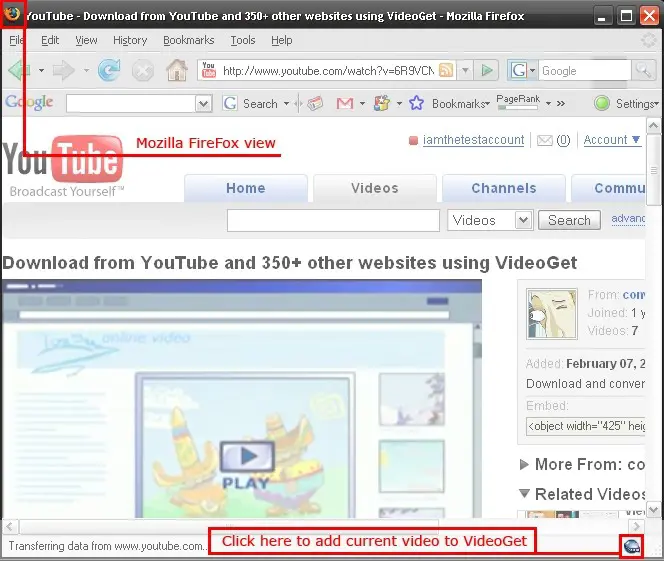Switch to the YouTube Videos tab
Screen dimensions: 664x561
pos(375,188)
